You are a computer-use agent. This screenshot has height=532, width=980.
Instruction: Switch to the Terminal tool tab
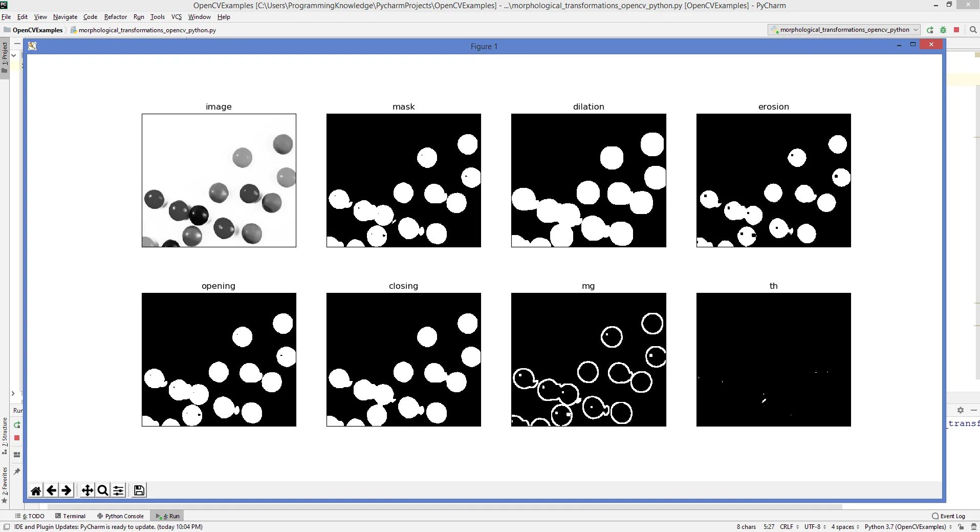coord(70,516)
